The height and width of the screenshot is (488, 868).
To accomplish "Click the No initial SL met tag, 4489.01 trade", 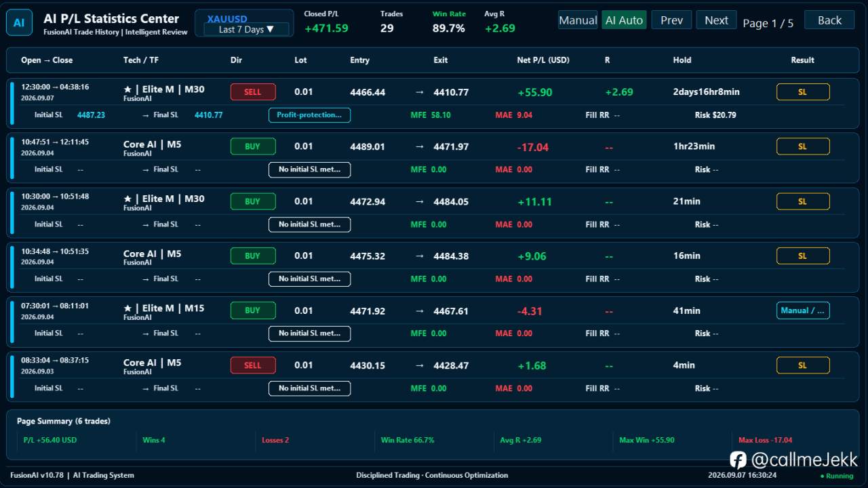I will (x=309, y=169).
